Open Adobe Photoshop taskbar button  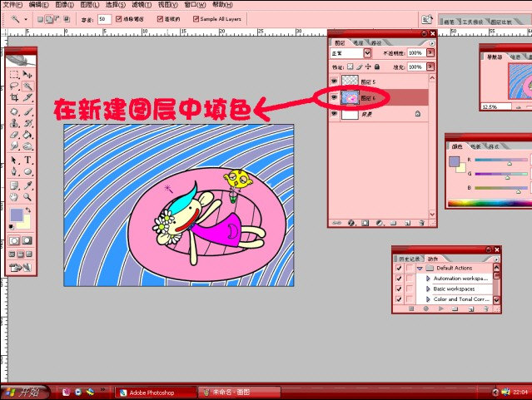156,393
